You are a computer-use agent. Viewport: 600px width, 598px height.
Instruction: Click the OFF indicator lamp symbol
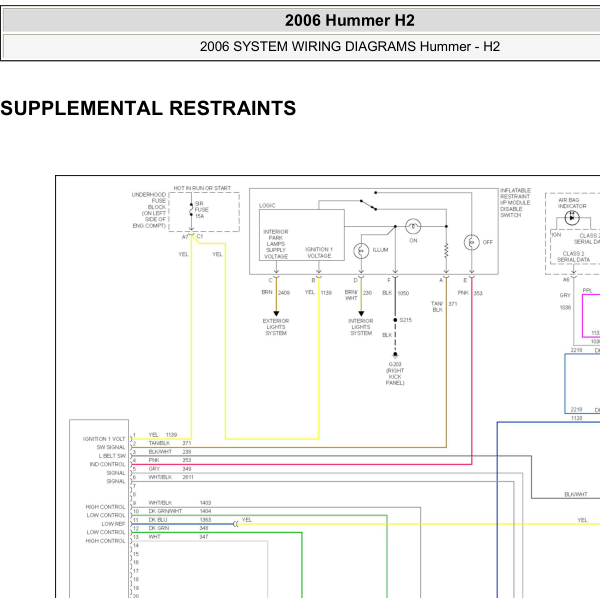point(471,242)
